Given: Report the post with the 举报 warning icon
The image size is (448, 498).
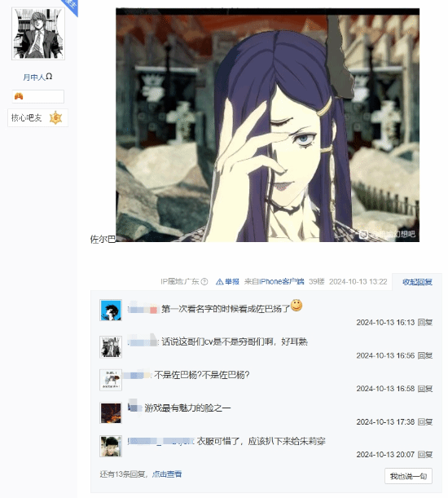Looking at the screenshot, I should (227, 282).
